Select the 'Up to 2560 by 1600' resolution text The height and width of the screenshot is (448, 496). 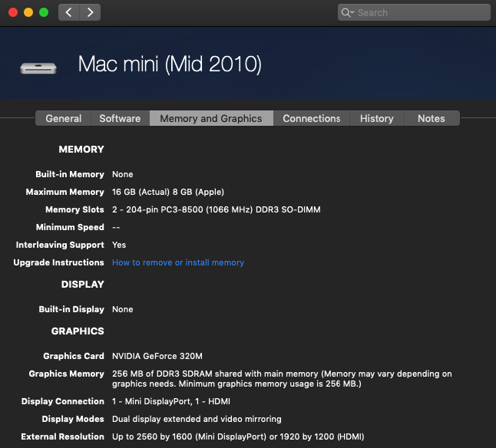[238, 436]
